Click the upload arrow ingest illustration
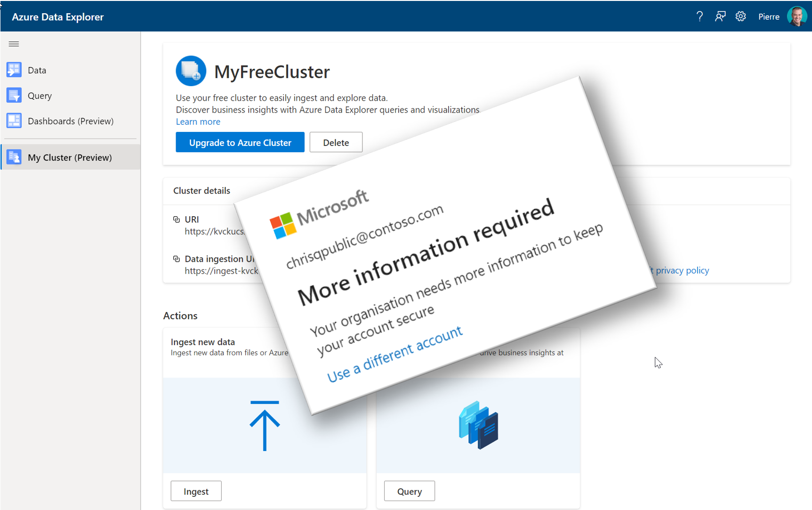This screenshot has height=510, width=812. click(265, 426)
